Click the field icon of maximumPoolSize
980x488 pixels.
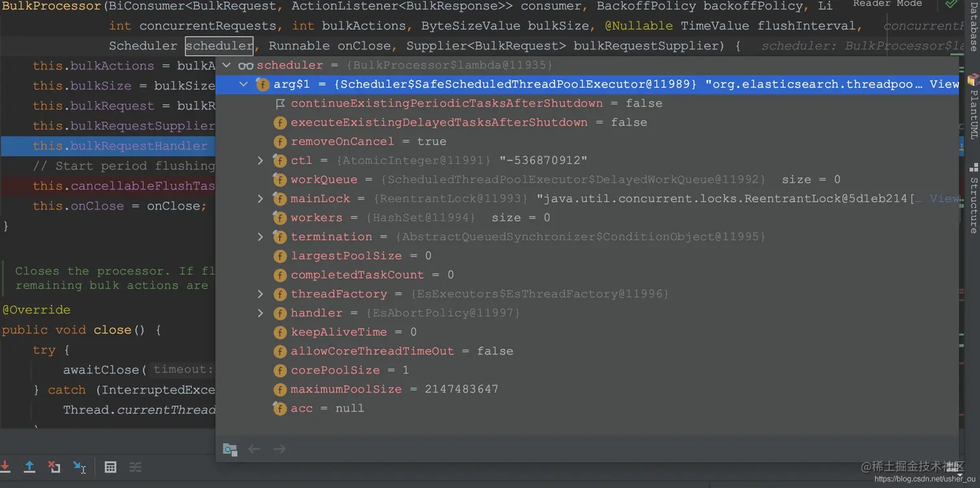280,389
